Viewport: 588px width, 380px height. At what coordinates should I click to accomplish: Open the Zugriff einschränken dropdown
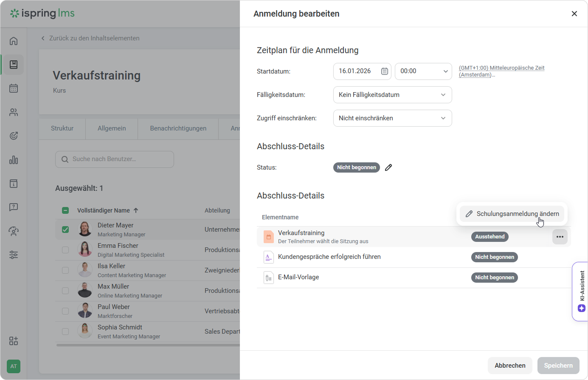pos(392,118)
